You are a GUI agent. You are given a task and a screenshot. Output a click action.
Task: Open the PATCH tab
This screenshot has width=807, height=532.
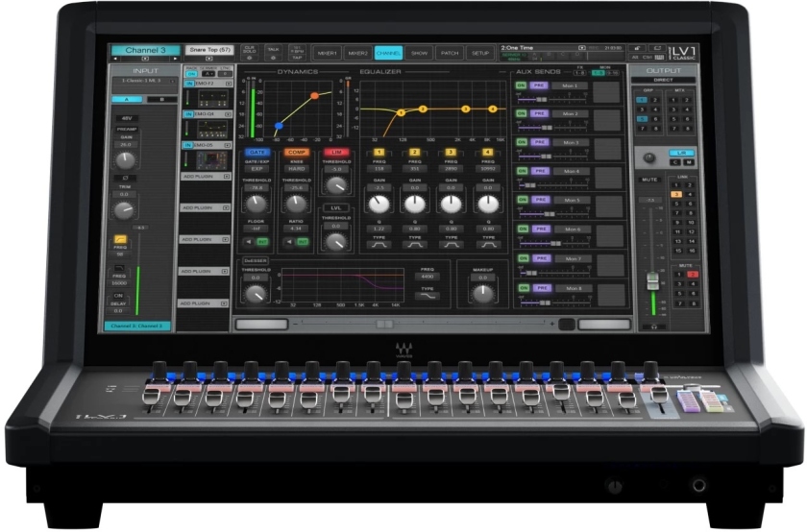point(450,53)
